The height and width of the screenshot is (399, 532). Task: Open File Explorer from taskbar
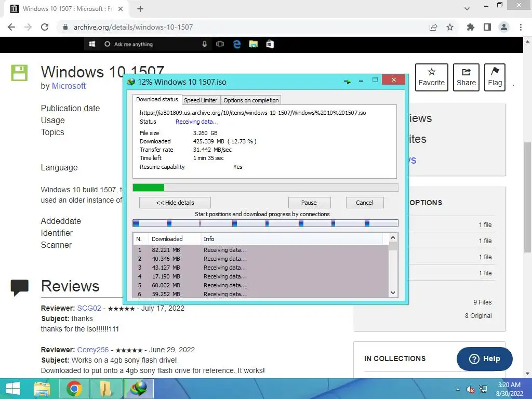click(x=42, y=389)
